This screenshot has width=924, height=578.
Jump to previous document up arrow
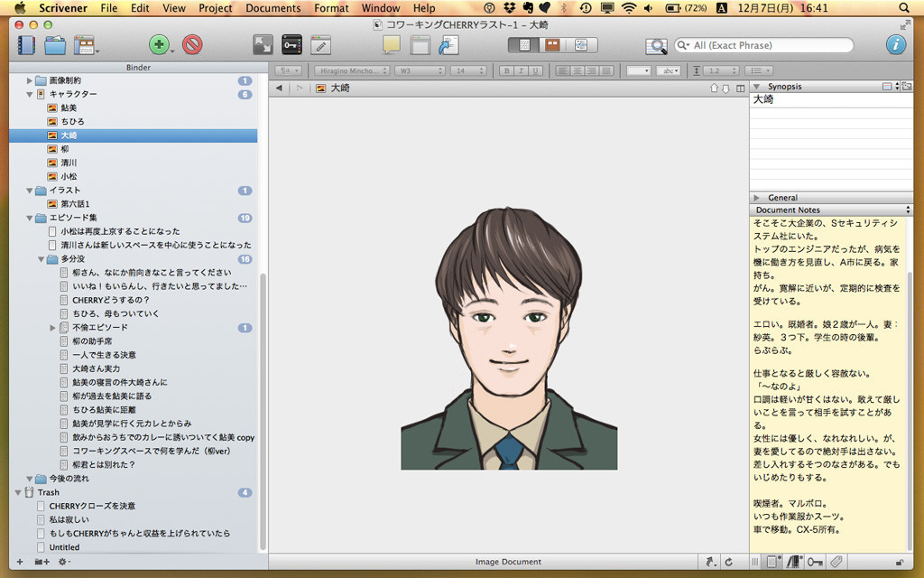[x=715, y=88]
